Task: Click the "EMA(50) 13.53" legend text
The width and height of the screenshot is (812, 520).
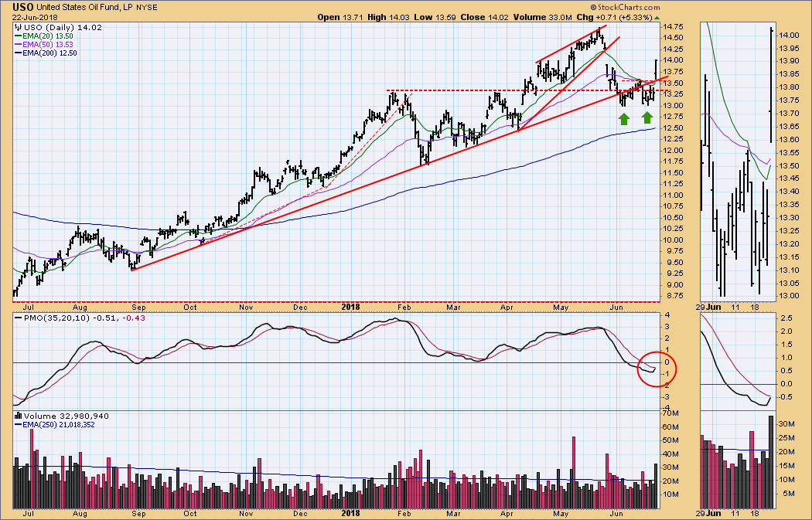Action: click(x=48, y=45)
